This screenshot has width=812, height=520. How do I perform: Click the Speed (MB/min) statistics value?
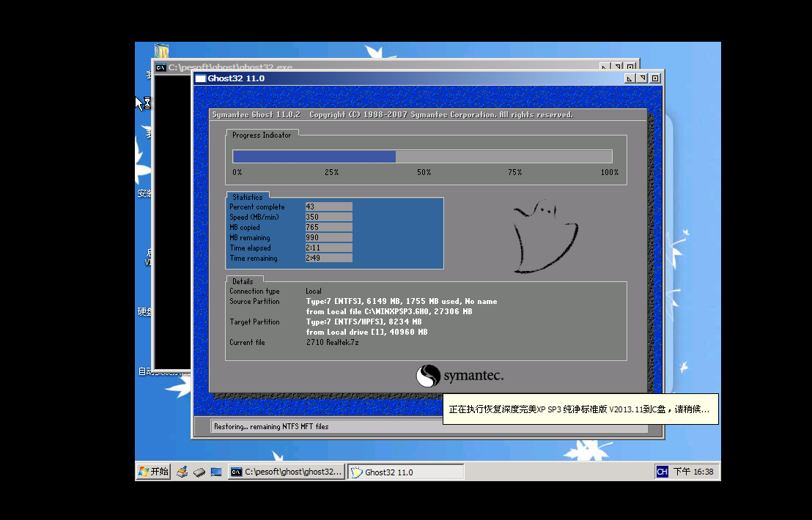pos(328,217)
